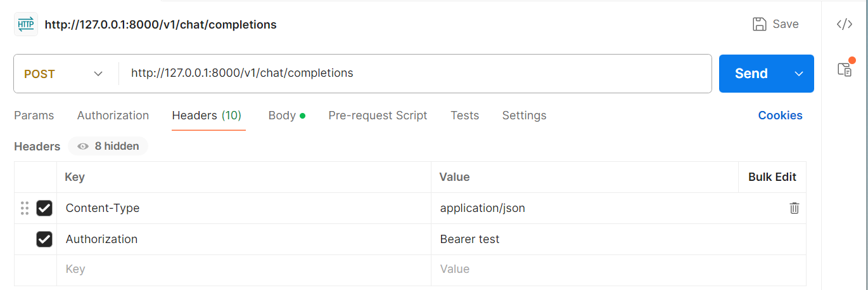Click the drag handle beside Content-Type
868x290 pixels.
tap(25, 208)
